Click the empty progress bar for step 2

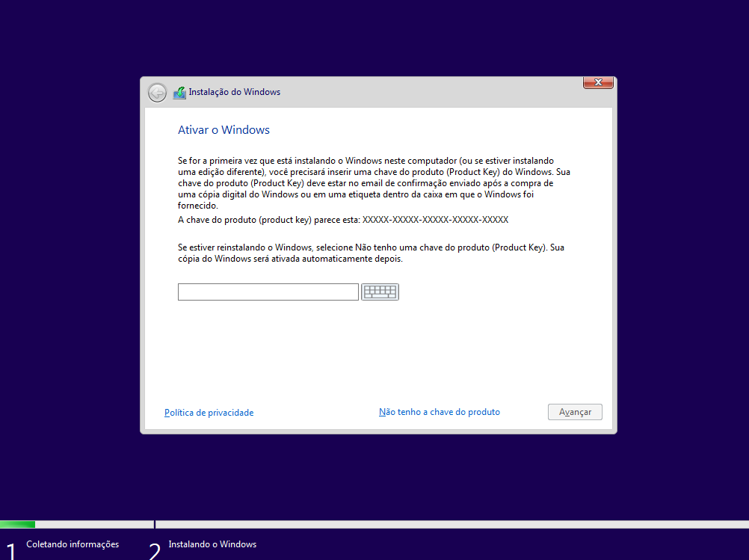tap(449, 524)
